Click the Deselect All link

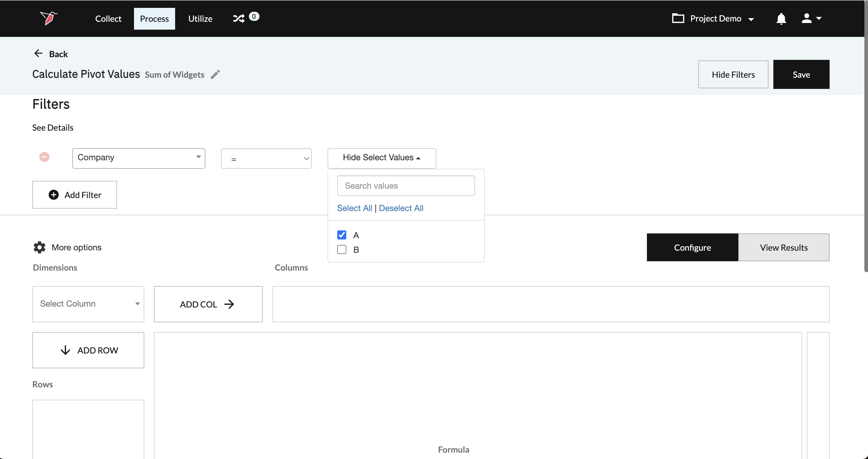401,208
